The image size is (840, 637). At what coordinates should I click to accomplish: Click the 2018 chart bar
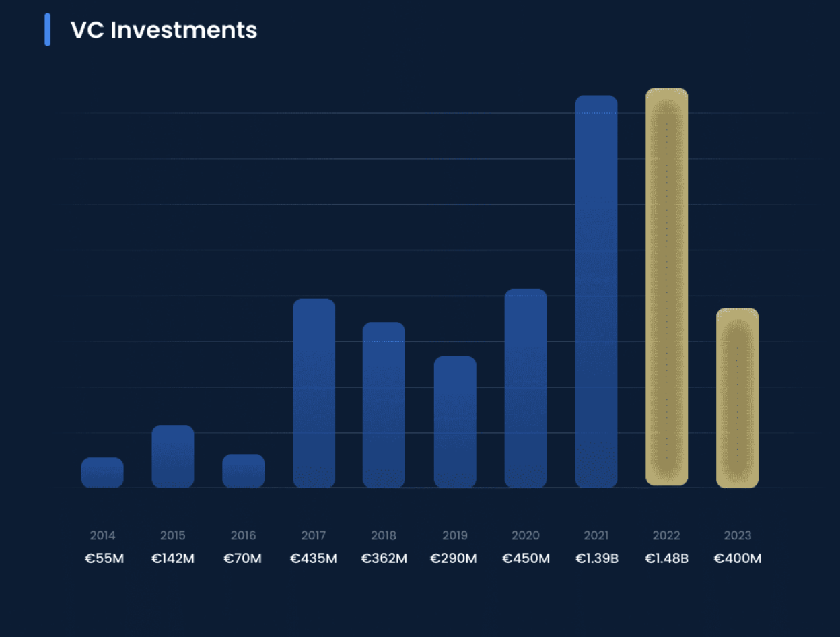[x=384, y=404]
